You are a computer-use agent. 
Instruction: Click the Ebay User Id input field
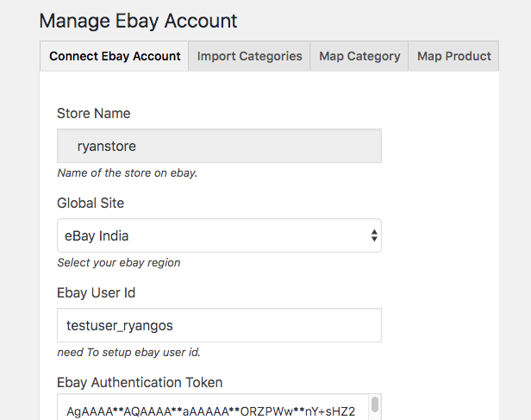[219, 325]
